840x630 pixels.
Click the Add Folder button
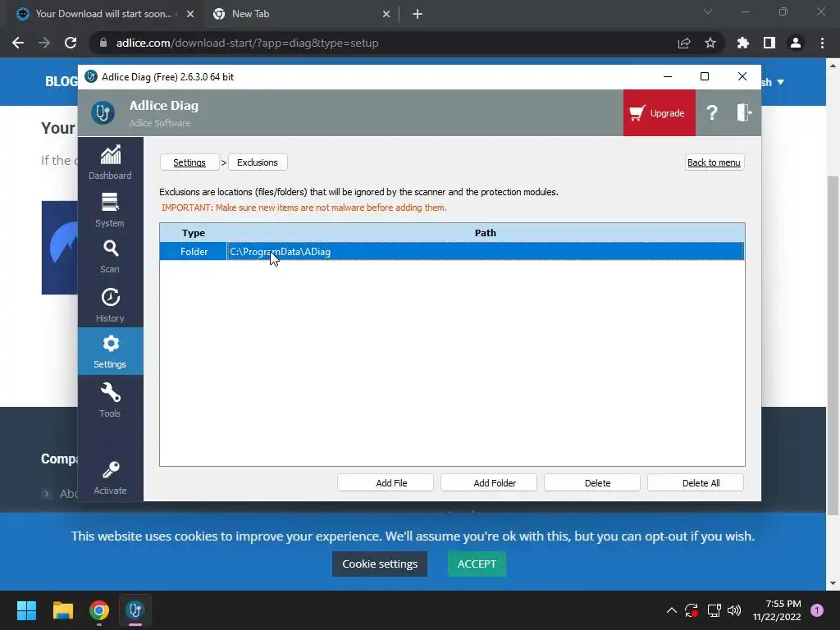pos(489,482)
